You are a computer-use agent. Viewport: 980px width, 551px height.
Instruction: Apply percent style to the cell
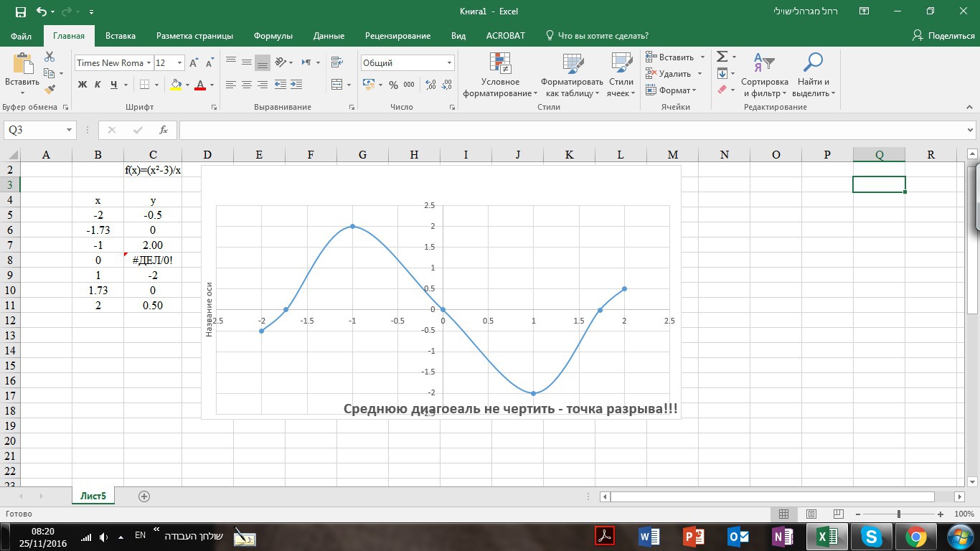(393, 85)
